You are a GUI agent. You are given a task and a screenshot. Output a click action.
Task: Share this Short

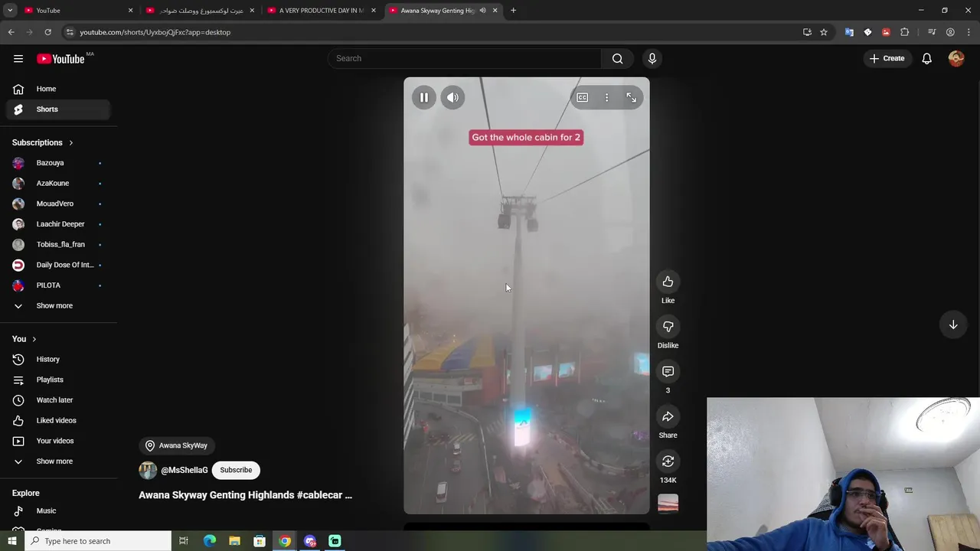[668, 416]
